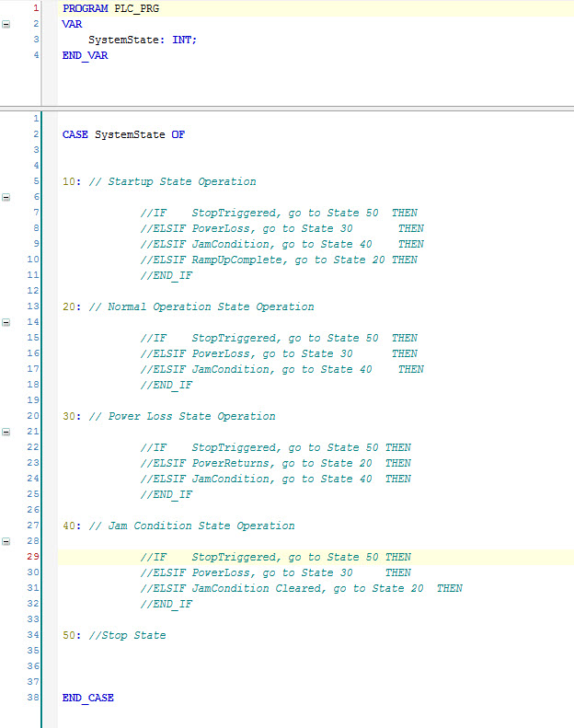Click the 20: Normal Operation State label

point(189,306)
